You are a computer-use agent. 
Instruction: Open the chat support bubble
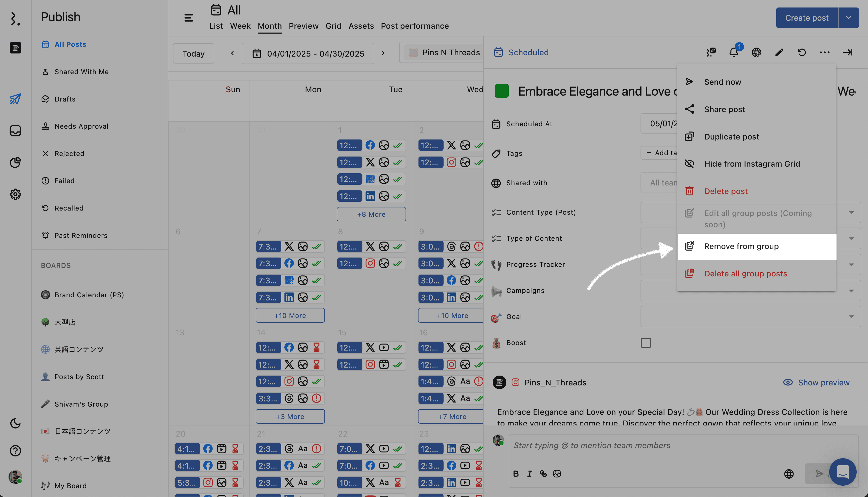tap(842, 472)
